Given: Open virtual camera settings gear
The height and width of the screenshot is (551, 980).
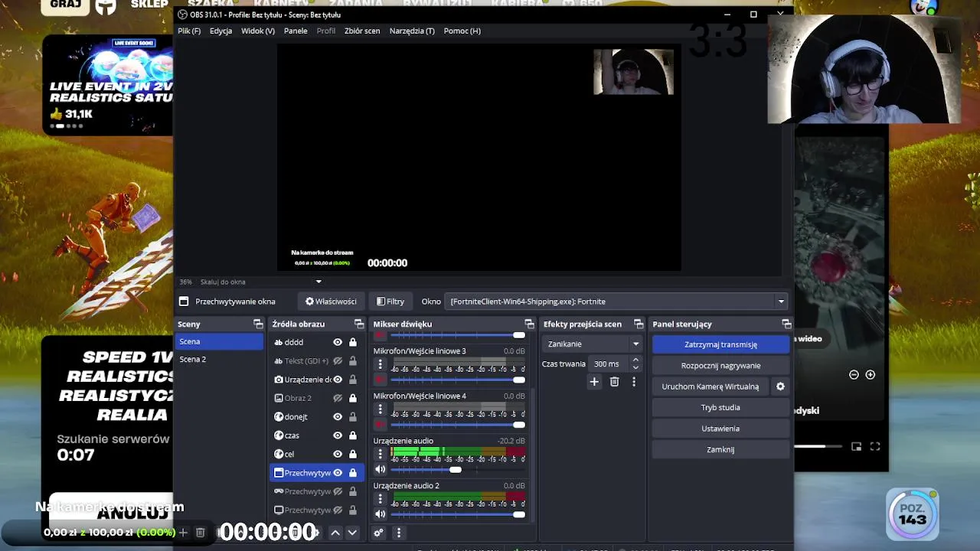Looking at the screenshot, I should click(780, 386).
